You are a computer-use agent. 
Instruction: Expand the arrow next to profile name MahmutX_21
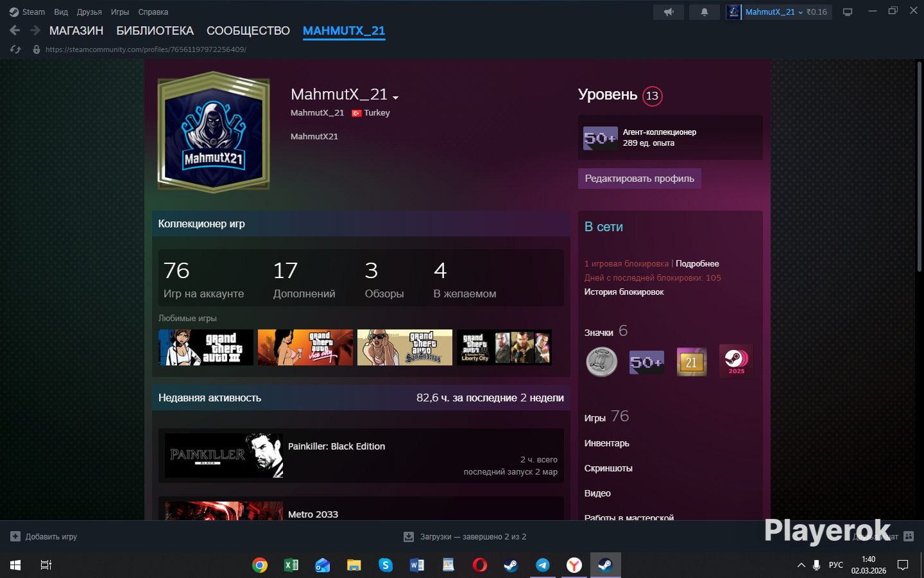tap(395, 98)
